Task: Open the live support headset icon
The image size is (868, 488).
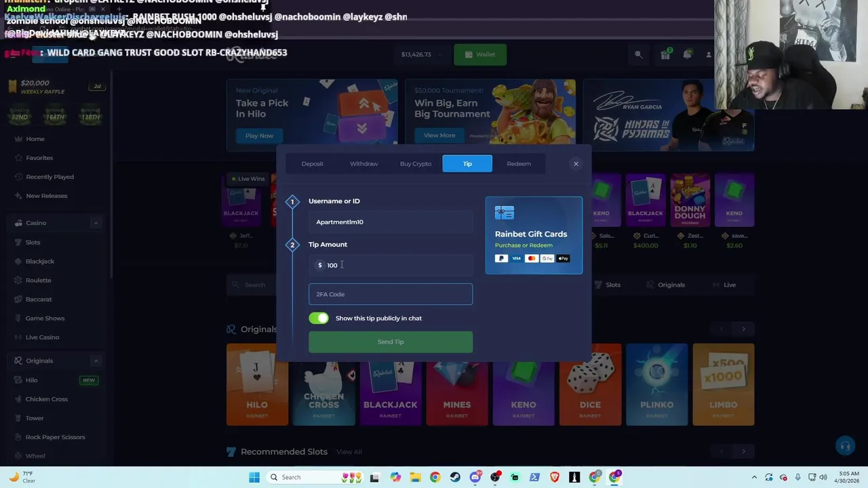Action: 845,446
